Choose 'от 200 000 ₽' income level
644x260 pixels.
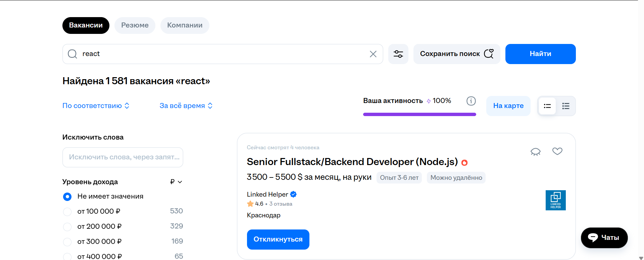point(67,227)
